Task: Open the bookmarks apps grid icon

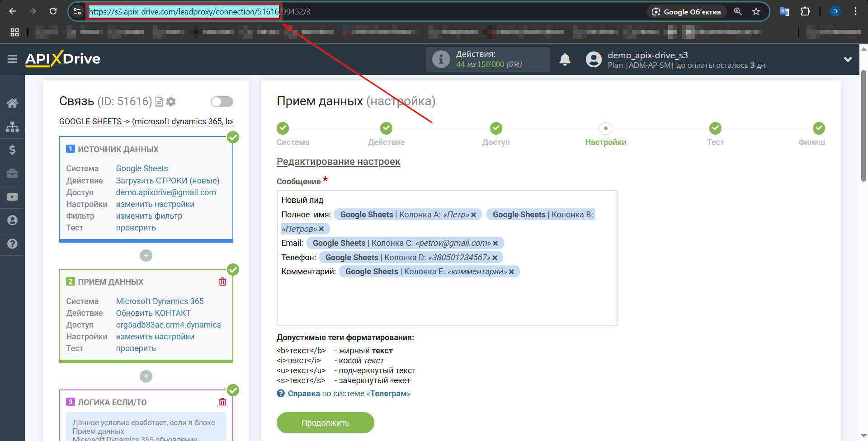Action: click(14, 32)
